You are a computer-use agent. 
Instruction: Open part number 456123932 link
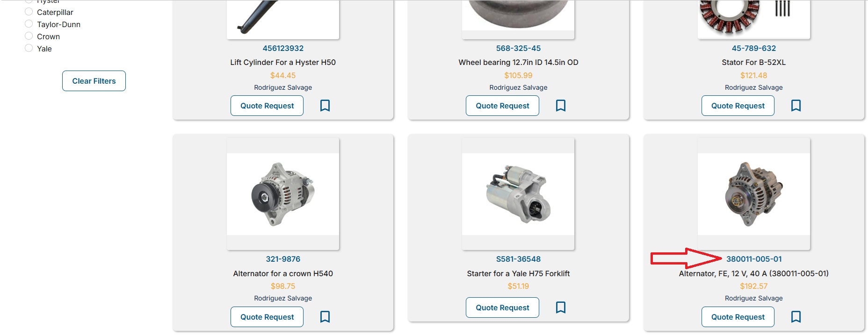tap(283, 48)
